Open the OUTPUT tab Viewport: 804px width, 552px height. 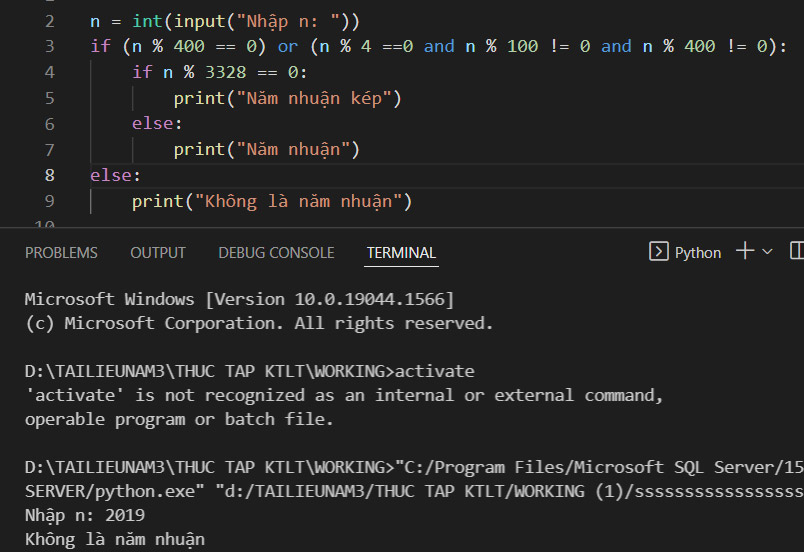click(158, 253)
